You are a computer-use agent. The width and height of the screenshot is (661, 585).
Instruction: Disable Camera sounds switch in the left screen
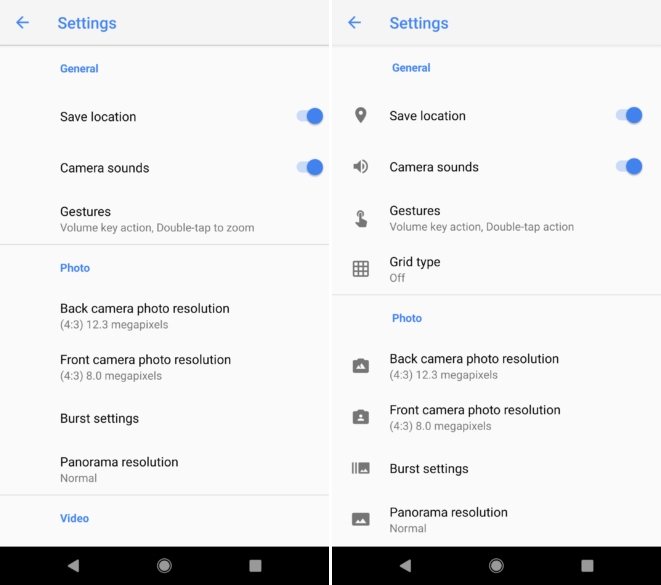(x=310, y=168)
